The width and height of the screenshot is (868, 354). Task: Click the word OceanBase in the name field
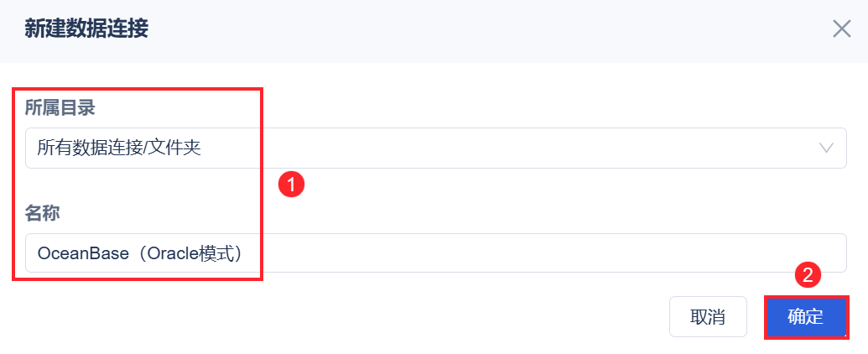(x=75, y=252)
